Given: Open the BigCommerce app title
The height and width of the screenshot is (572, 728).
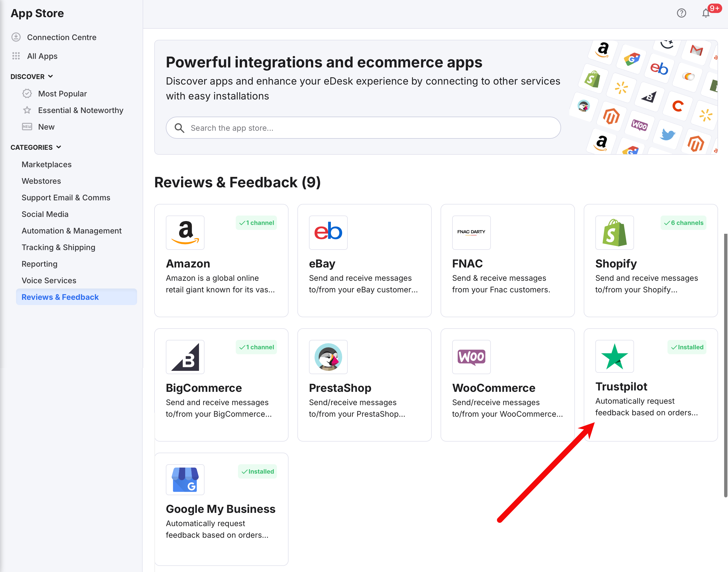Looking at the screenshot, I should 204,388.
